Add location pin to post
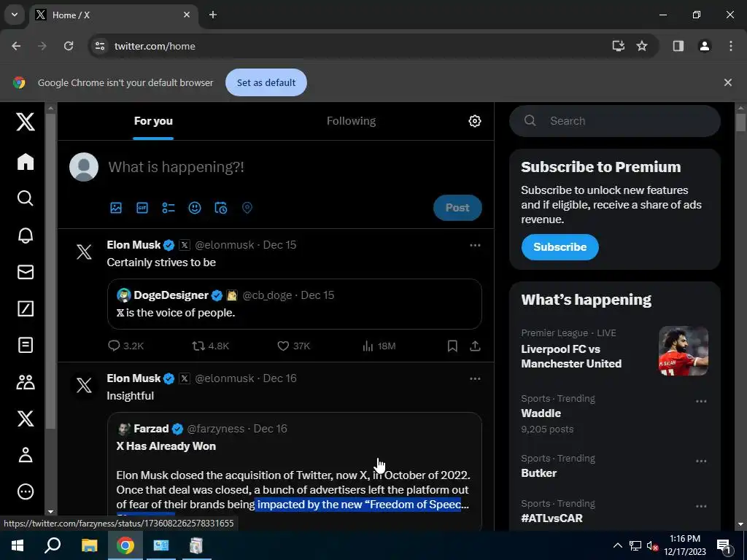 [x=247, y=208]
